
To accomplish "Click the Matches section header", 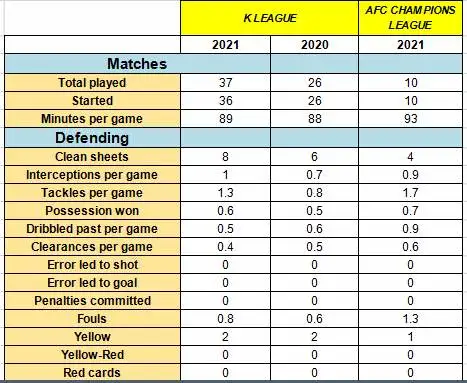I will click(x=137, y=64).
